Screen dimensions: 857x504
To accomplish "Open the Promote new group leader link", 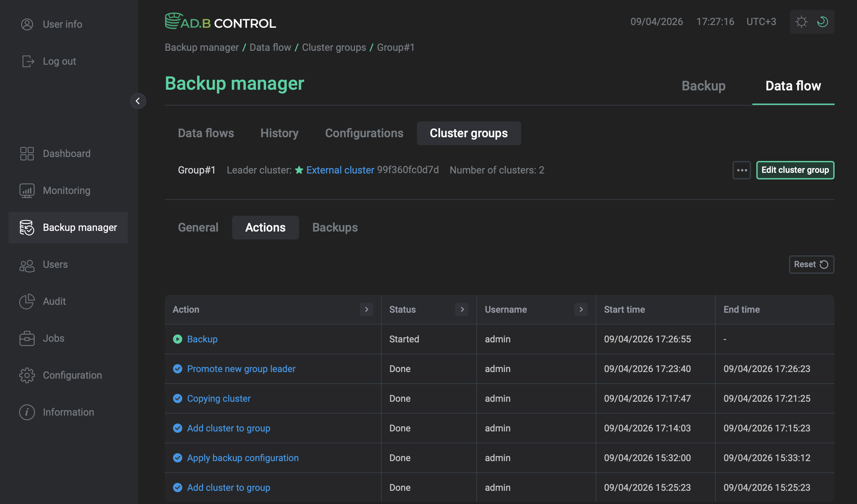I will pyautogui.click(x=241, y=369).
